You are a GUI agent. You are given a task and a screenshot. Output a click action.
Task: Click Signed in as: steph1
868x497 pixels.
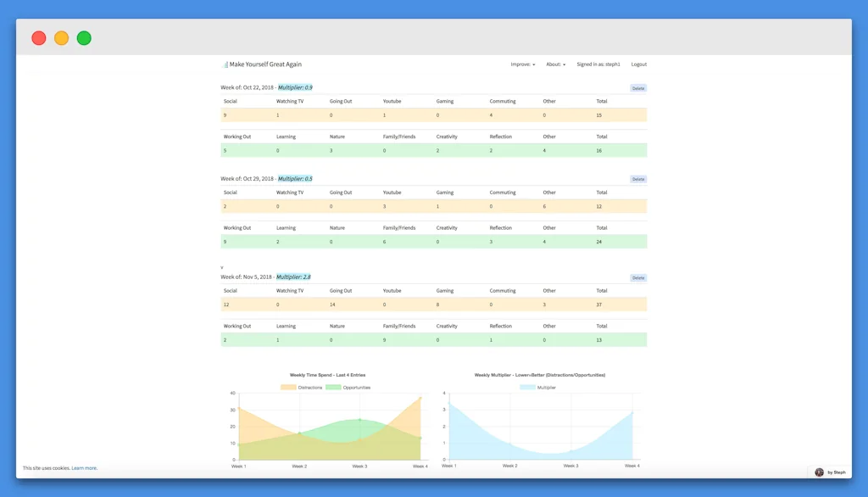click(598, 64)
